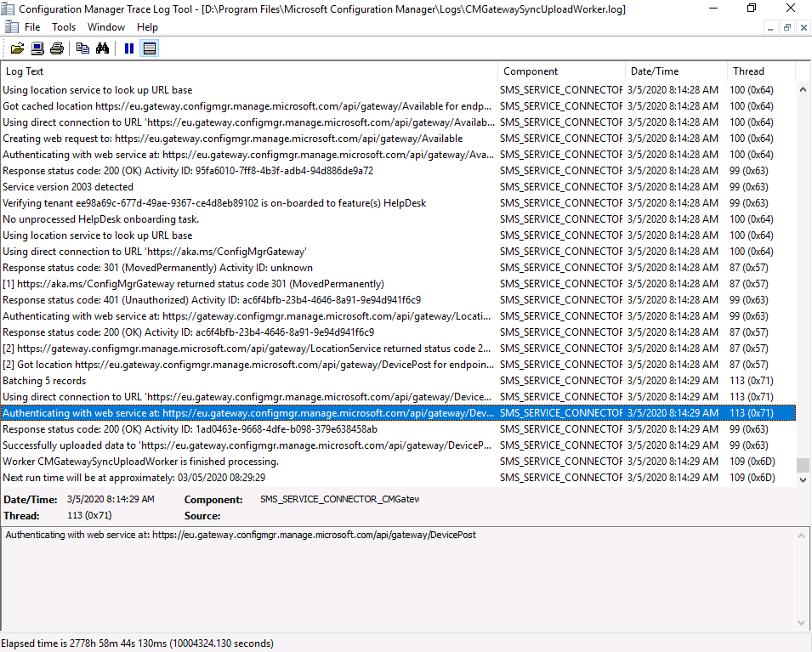Select the 'Service version 2003 detected' row
Viewport: 812px width, 652px height.
coord(398,187)
